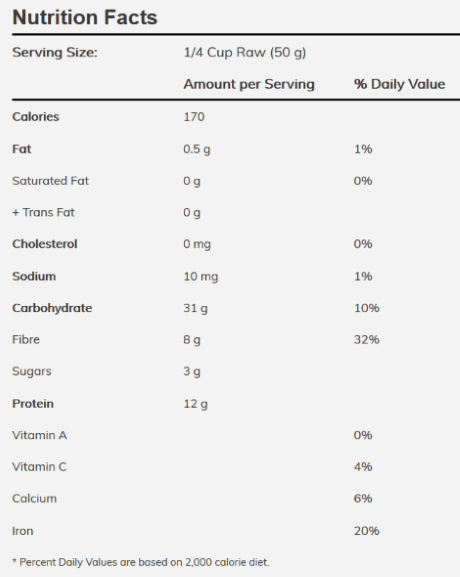
Task: Click the 170 calories value
Action: click(x=194, y=117)
